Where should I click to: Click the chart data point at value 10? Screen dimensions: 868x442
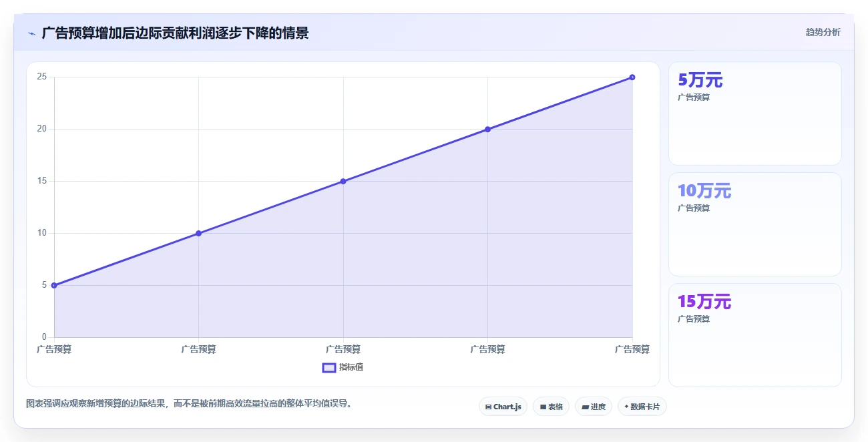tap(198, 233)
